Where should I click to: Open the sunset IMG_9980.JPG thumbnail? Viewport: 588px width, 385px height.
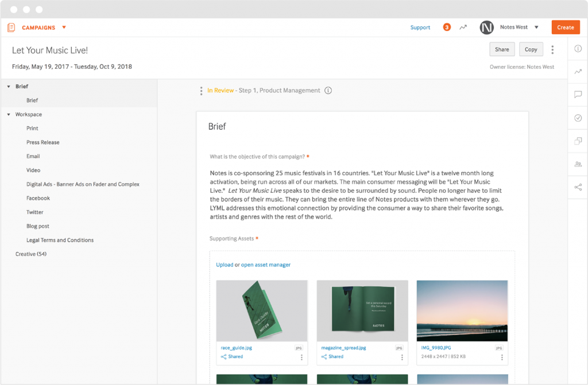[x=462, y=310]
